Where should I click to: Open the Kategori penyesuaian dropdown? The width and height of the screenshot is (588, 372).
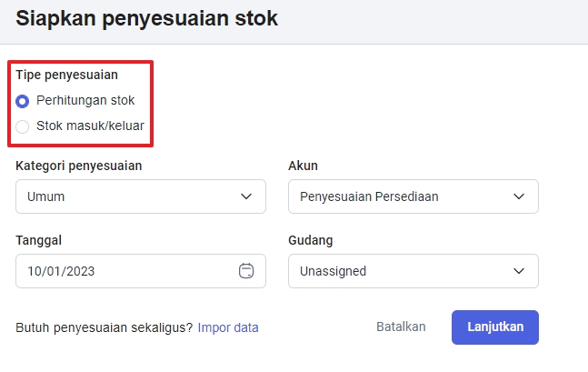tap(141, 196)
